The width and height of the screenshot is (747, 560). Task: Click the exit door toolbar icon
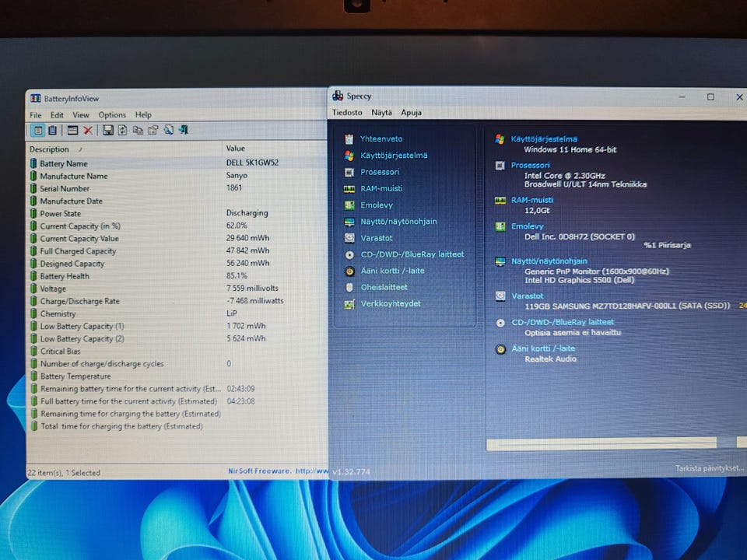184,130
